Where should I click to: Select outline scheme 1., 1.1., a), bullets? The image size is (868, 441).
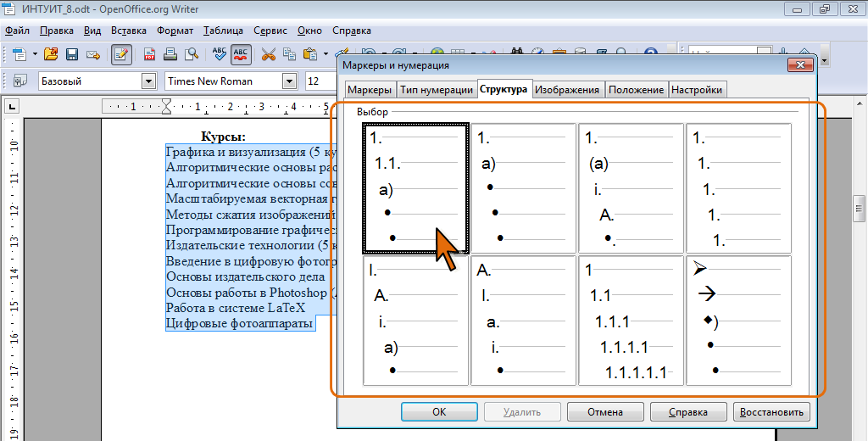coord(415,187)
